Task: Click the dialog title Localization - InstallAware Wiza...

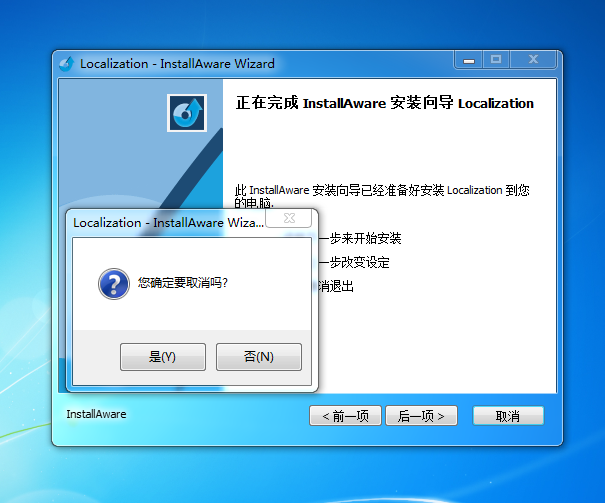Action: point(168,223)
